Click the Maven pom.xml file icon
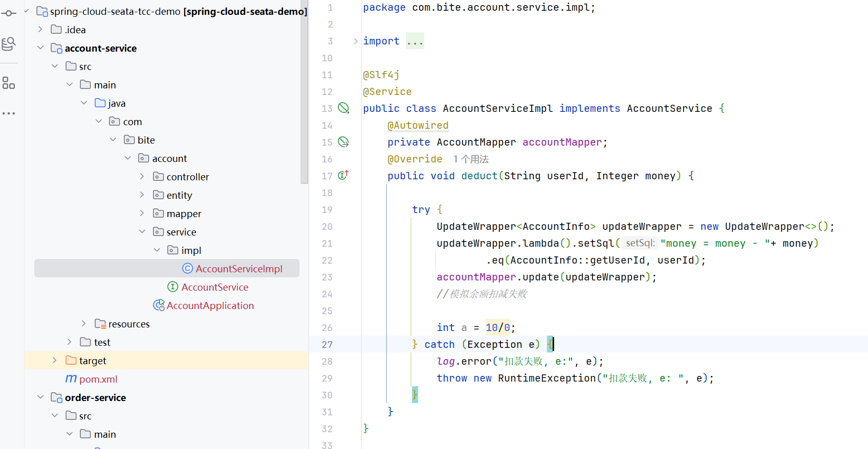This screenshot has width=868, height=449. (71, 379)
